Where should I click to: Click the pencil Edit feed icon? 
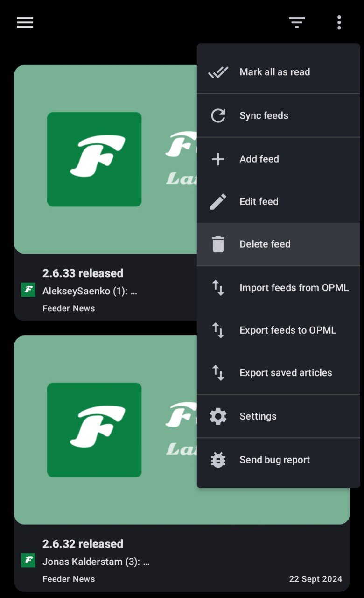(218, 202)
